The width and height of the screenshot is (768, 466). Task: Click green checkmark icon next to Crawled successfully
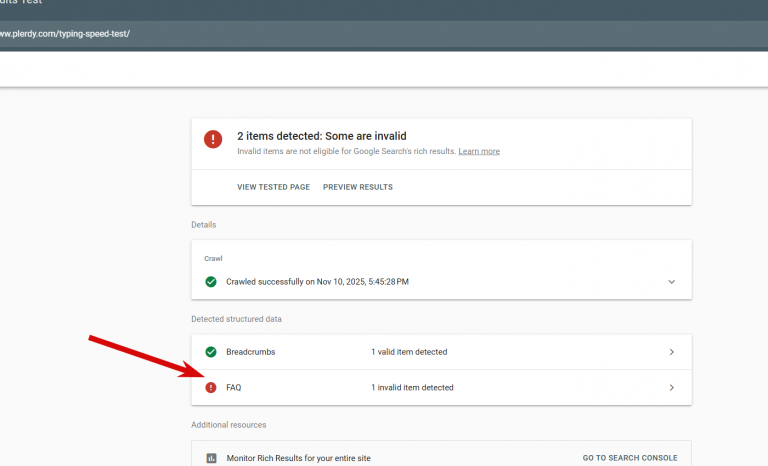pos(211,282)
